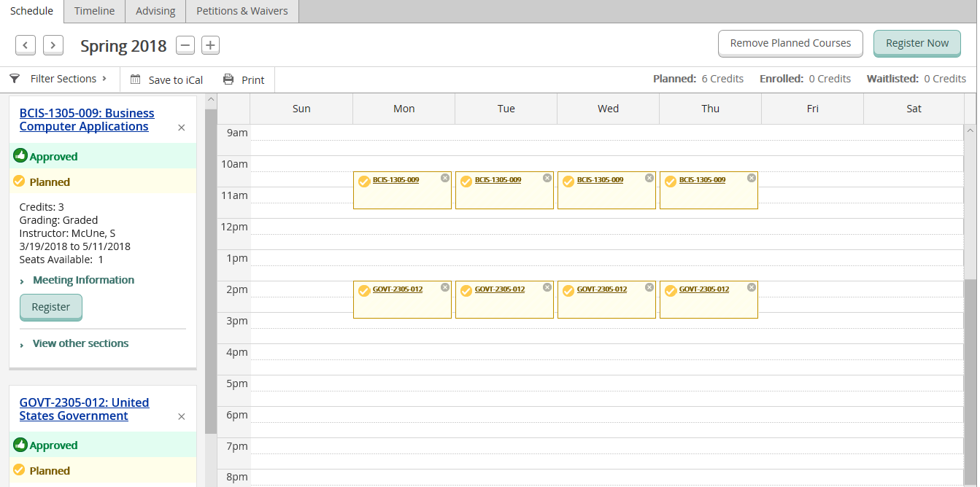Screen dimensions: 980x487
Task: Open BCIS-1305-009 link on Tuesday calendar
Action: coord(498,179)
